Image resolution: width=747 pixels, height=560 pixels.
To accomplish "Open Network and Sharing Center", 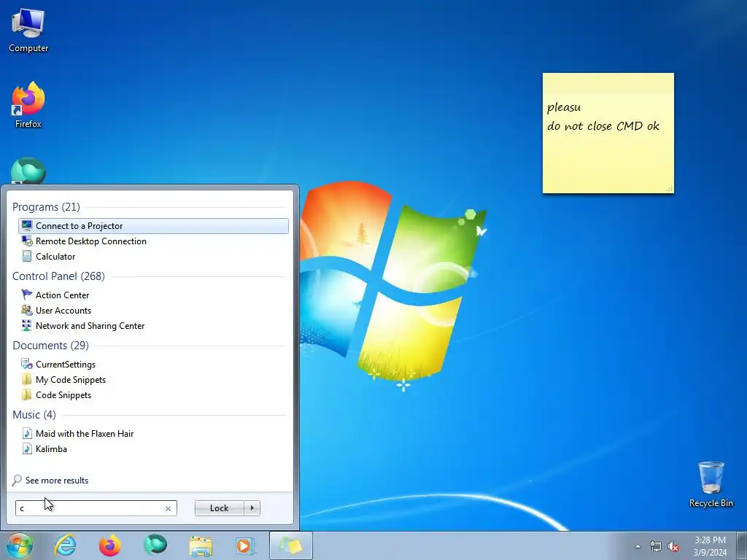I will pyautogui.click(x=153, y=325).
